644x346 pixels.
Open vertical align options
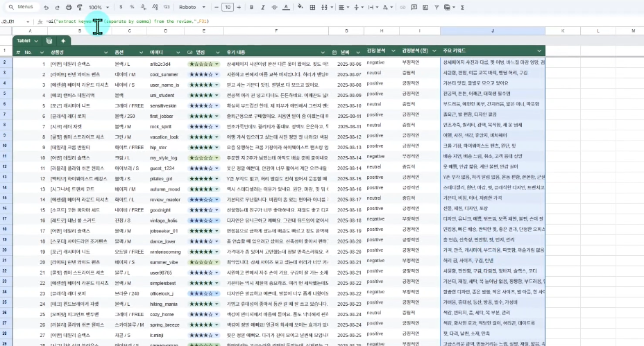pos(358,8)
